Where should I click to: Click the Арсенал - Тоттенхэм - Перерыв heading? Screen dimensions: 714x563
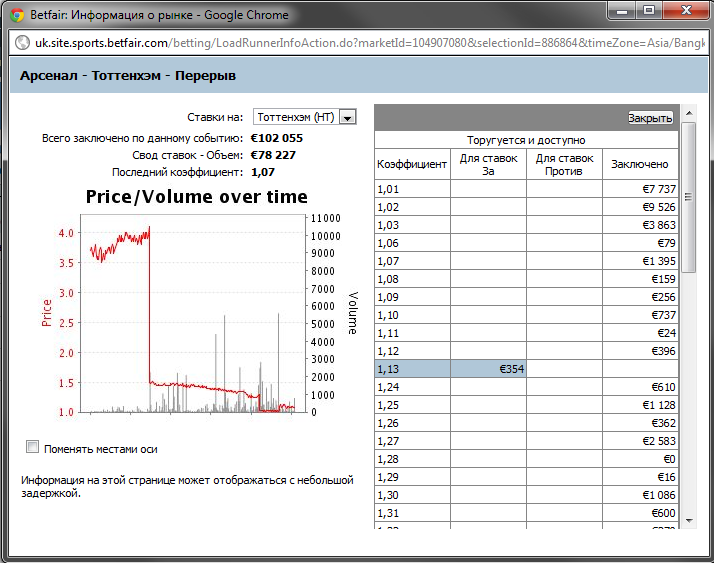click(x=128, y=76)
